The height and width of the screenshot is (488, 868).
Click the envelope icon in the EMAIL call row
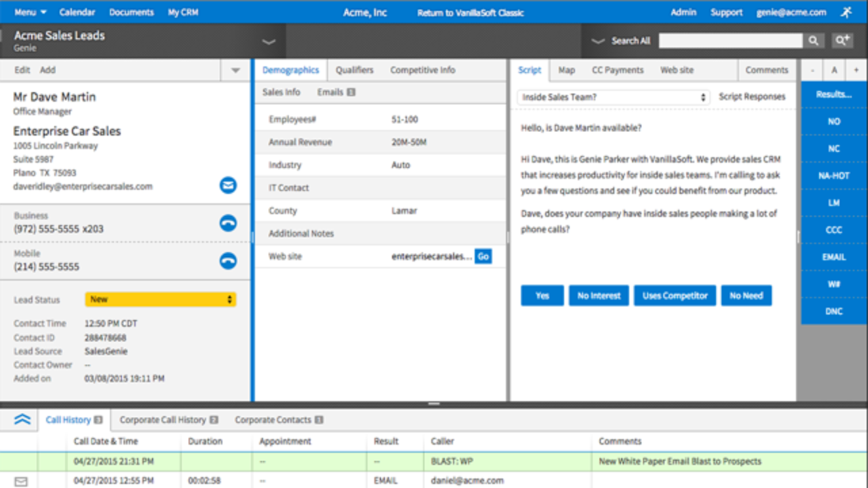[21, 481]
